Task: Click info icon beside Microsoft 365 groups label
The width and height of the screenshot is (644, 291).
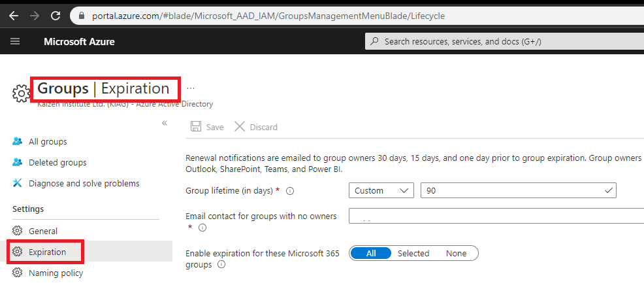Action: [221, 265]
